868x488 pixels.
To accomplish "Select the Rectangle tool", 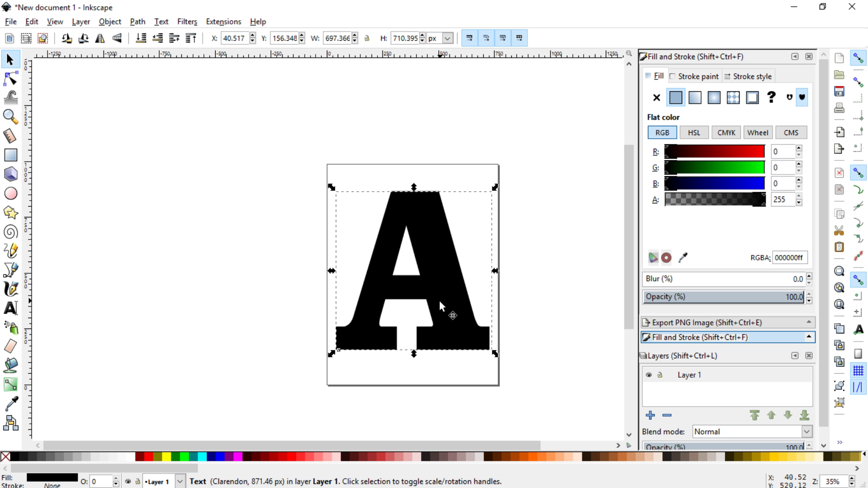I will 10,155.
